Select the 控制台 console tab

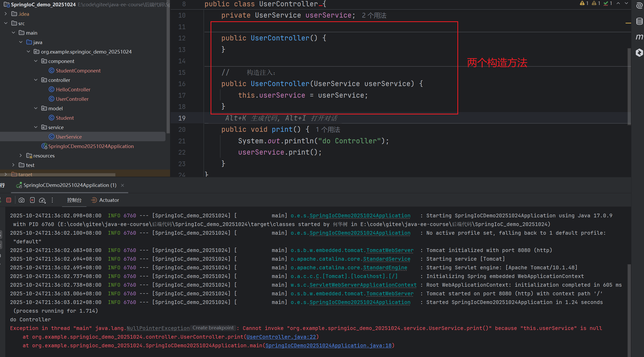[x=74, y=200]
